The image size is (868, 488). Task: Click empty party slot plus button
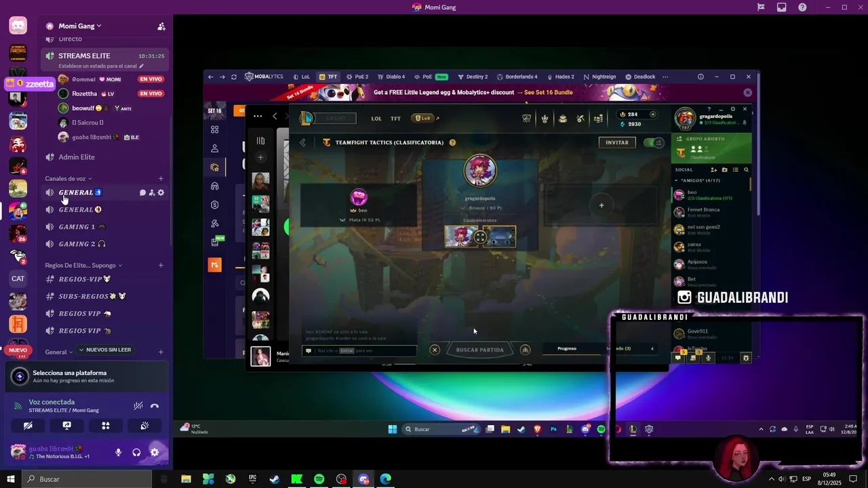point(601,205)
